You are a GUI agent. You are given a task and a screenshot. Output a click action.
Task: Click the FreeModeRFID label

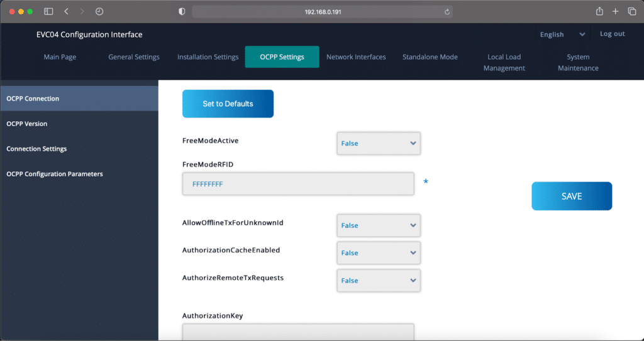(x=208, y=164)
